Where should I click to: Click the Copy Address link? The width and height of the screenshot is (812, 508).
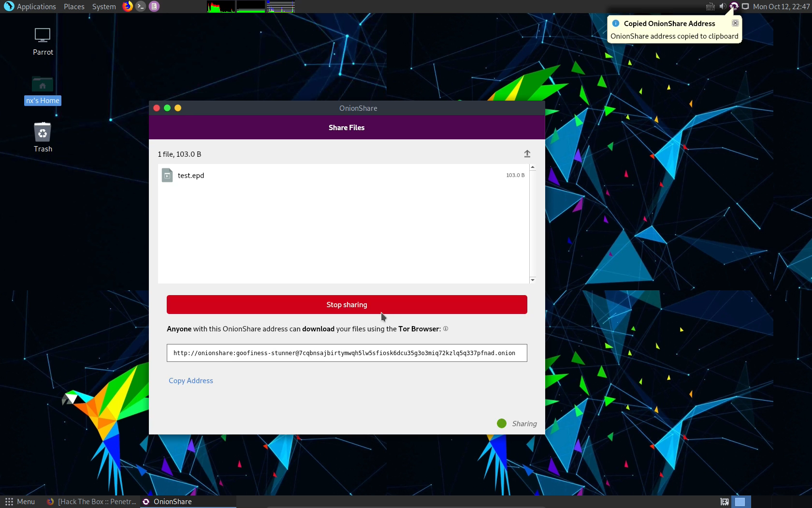[x=191, y=381]
